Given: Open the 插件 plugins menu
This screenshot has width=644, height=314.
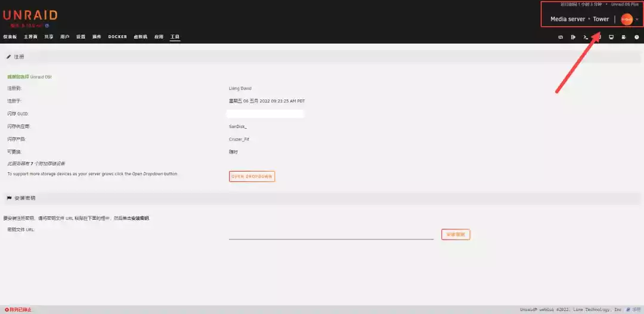Looking at the screenshot, I should click(97, 37).
